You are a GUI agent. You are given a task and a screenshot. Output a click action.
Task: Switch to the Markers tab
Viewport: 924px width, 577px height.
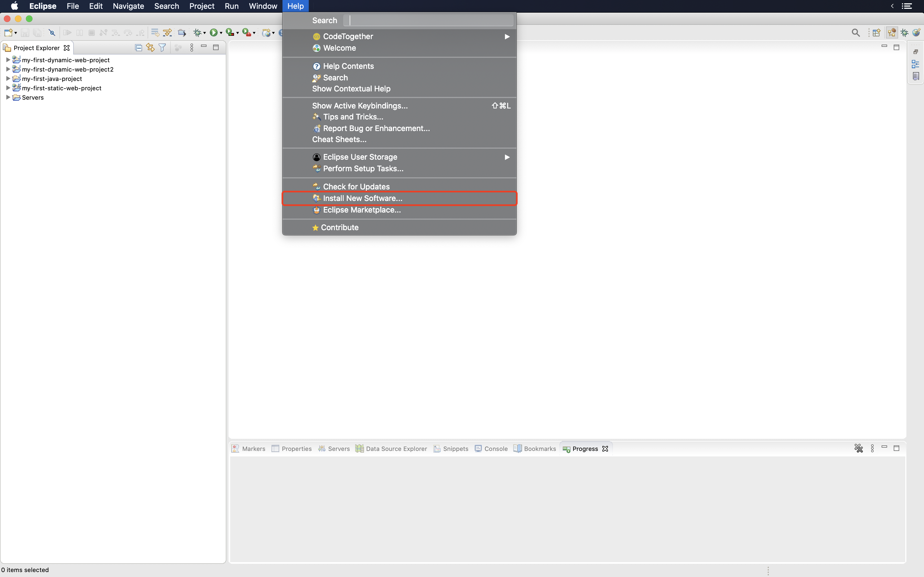tap(248, 449)
